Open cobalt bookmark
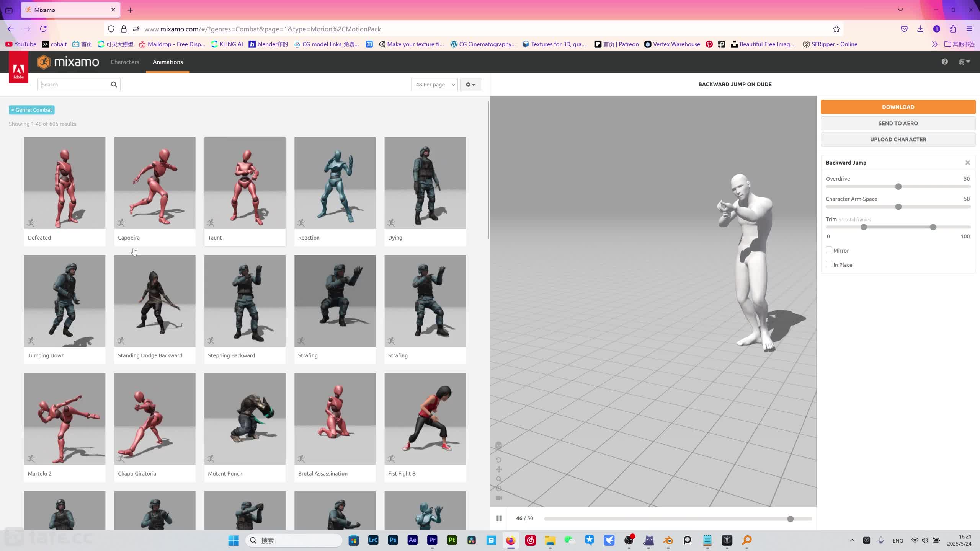This screenshot has height=551, width=980. 54,44
